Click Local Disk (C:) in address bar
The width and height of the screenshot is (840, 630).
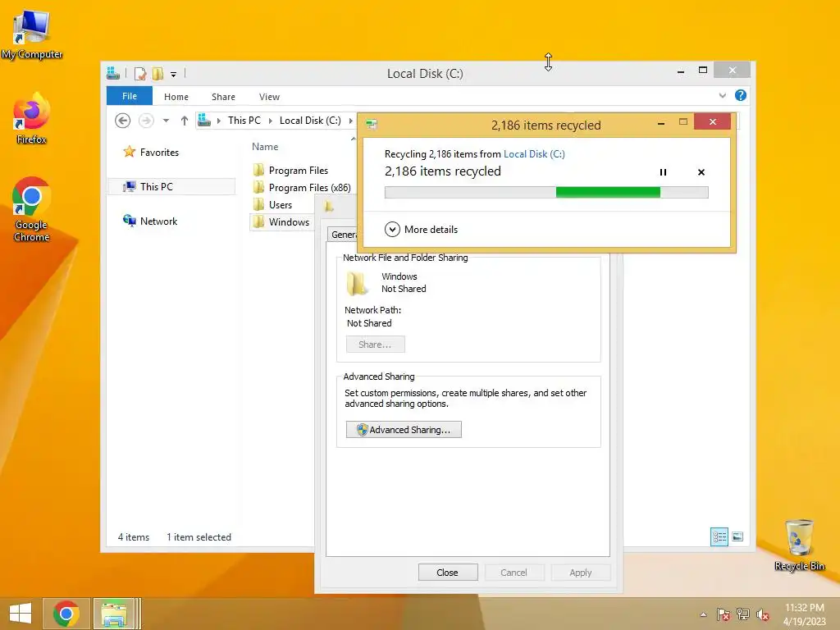point(310,121)
